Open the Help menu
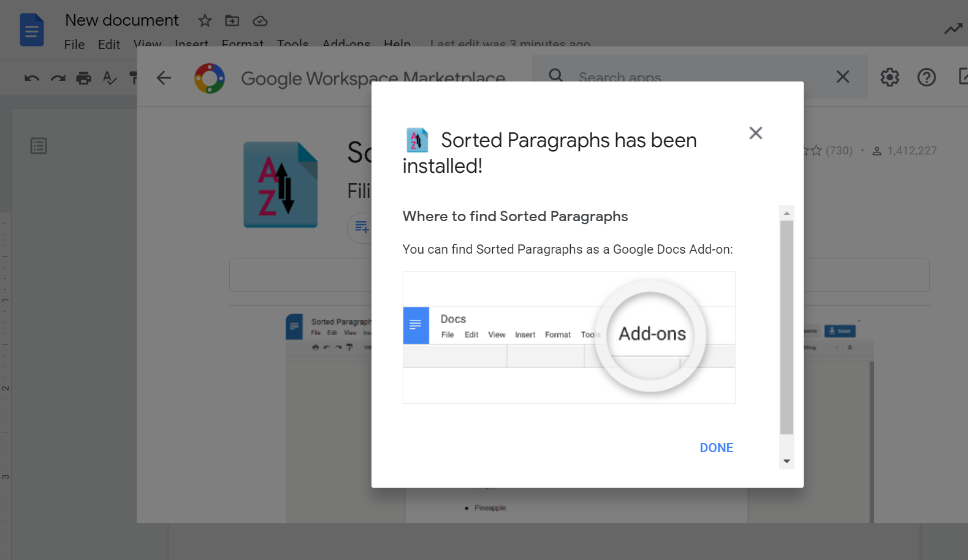 (x=397, y=45)
